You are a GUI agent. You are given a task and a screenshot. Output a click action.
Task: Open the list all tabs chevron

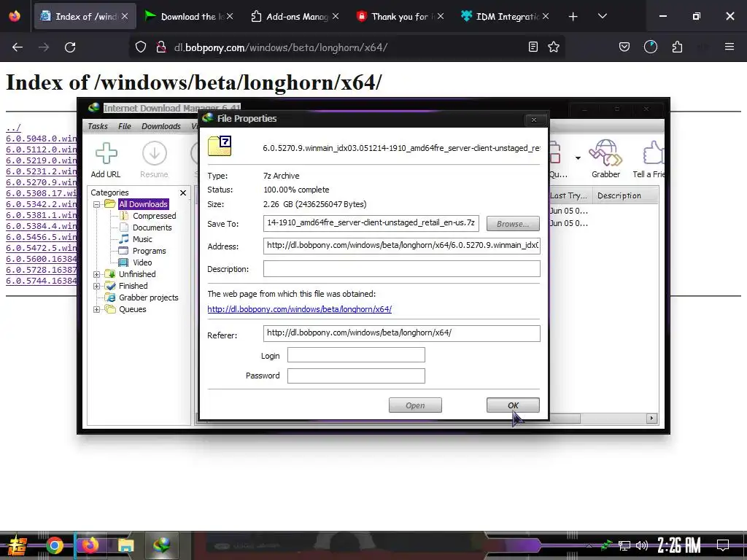coord(602,16)
